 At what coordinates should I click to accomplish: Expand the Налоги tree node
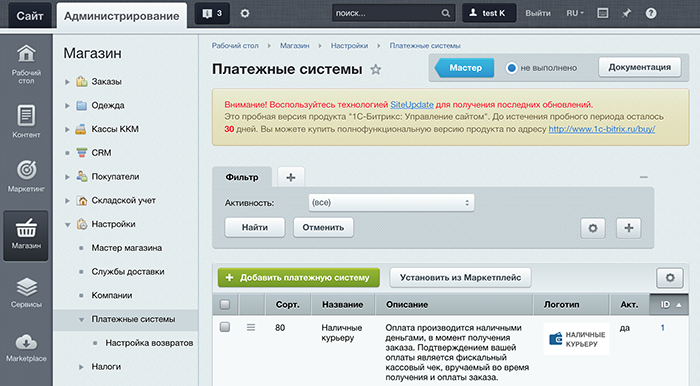(x=81, y=367)
